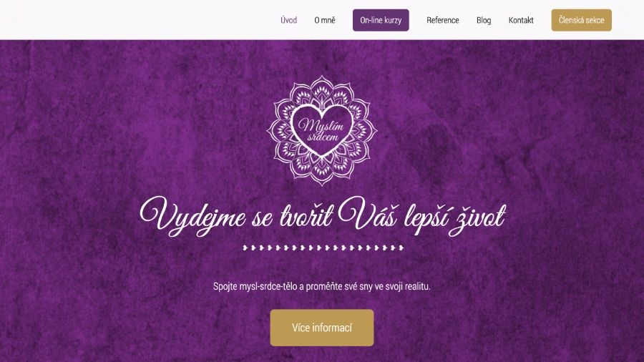Click the 'Myslím srdcem' script text inside heart
The height and width of the screenshot is (362, 644).
click(x=321, y=130)
